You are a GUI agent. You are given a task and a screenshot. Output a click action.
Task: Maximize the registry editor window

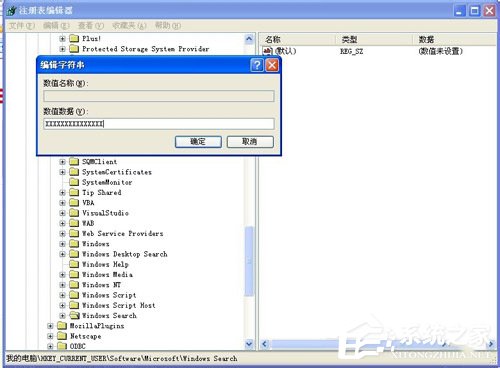coord(474,11)
